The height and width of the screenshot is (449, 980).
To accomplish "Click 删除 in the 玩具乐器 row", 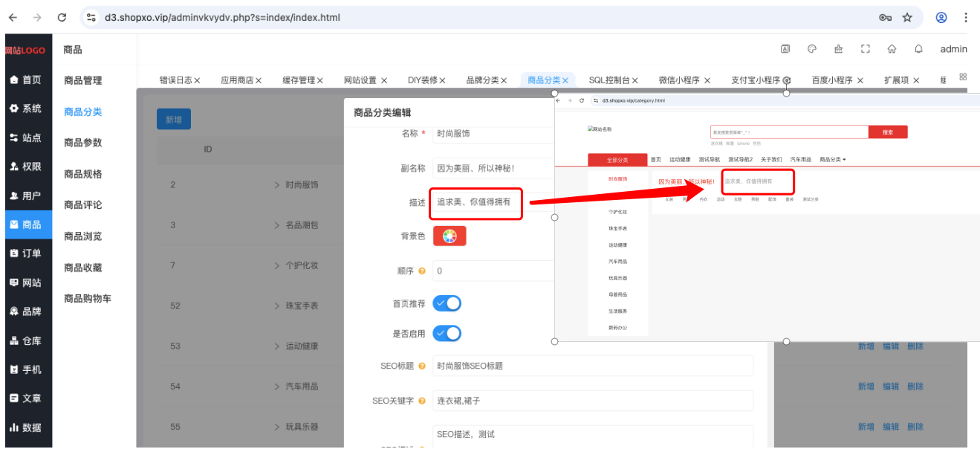I will 915,427.
